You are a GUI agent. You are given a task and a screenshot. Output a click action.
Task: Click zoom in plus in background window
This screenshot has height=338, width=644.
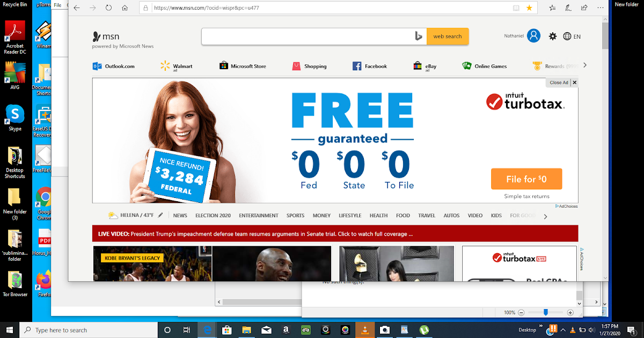(x=570, y=312)
